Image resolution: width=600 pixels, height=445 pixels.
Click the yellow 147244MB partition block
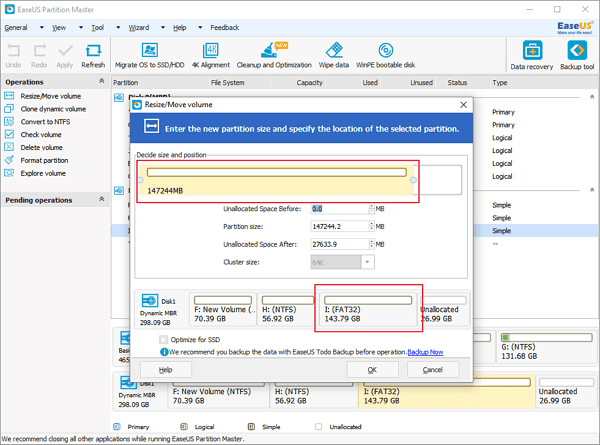click(x=277, y=180)
